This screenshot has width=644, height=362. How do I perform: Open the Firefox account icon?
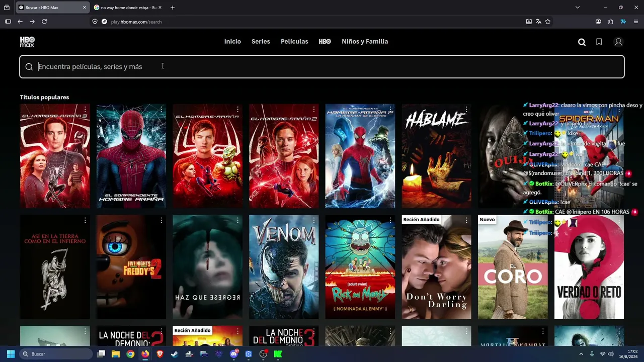(x=598, y=22)
